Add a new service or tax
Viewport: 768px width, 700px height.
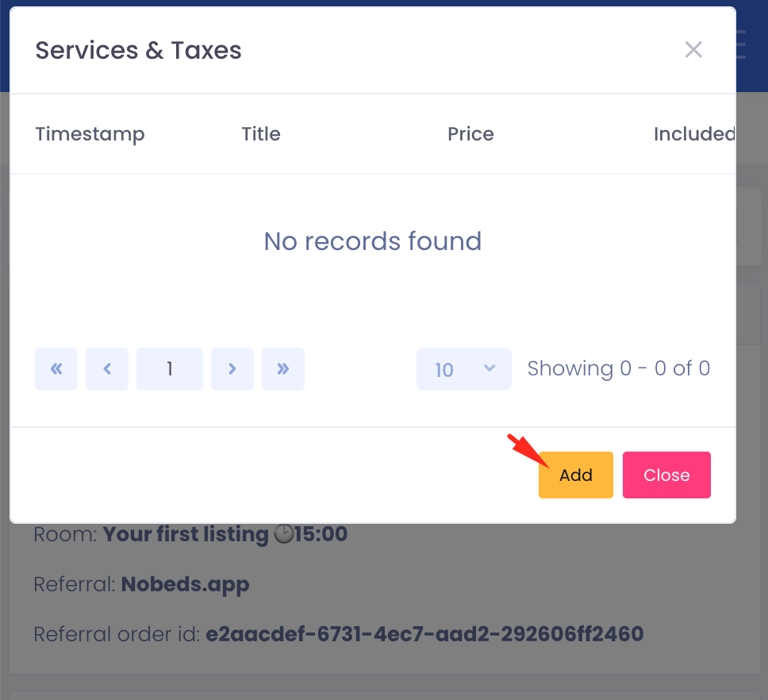click(x=575, y=474)
